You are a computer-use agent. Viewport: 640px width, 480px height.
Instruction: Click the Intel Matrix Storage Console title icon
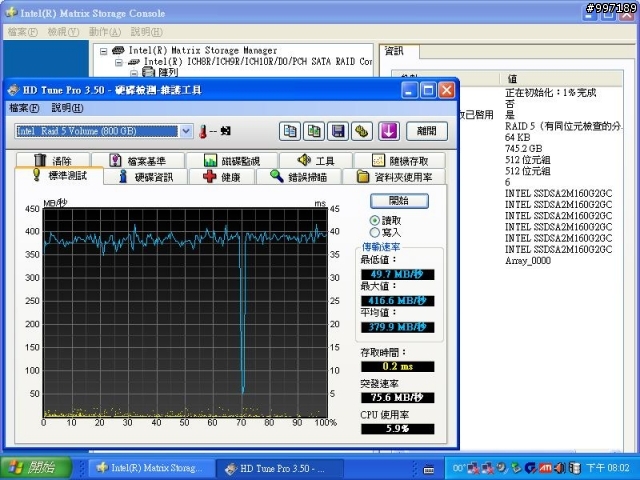(x=11, y=12)
